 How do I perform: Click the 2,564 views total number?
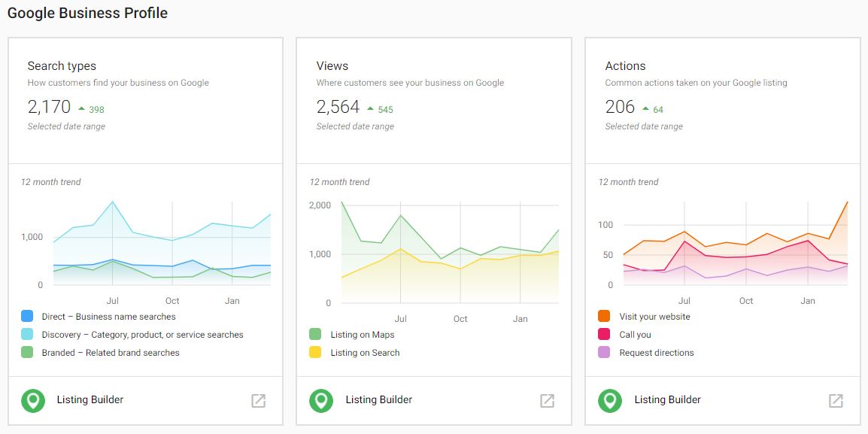click(338, 107)
